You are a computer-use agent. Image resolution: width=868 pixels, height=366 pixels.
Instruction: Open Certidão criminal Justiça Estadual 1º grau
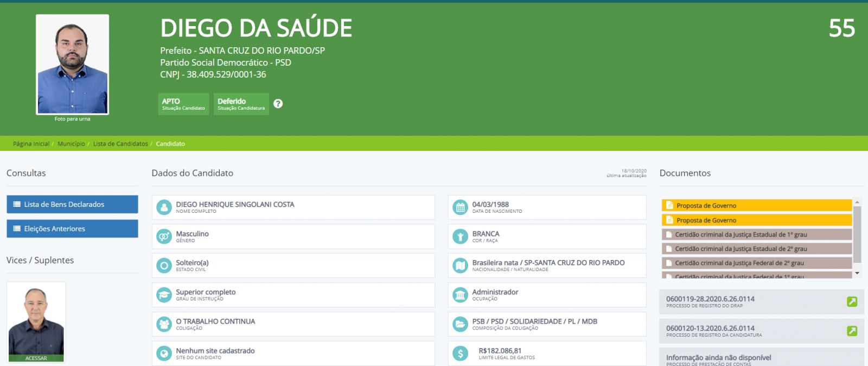click(x=756, y=235)
